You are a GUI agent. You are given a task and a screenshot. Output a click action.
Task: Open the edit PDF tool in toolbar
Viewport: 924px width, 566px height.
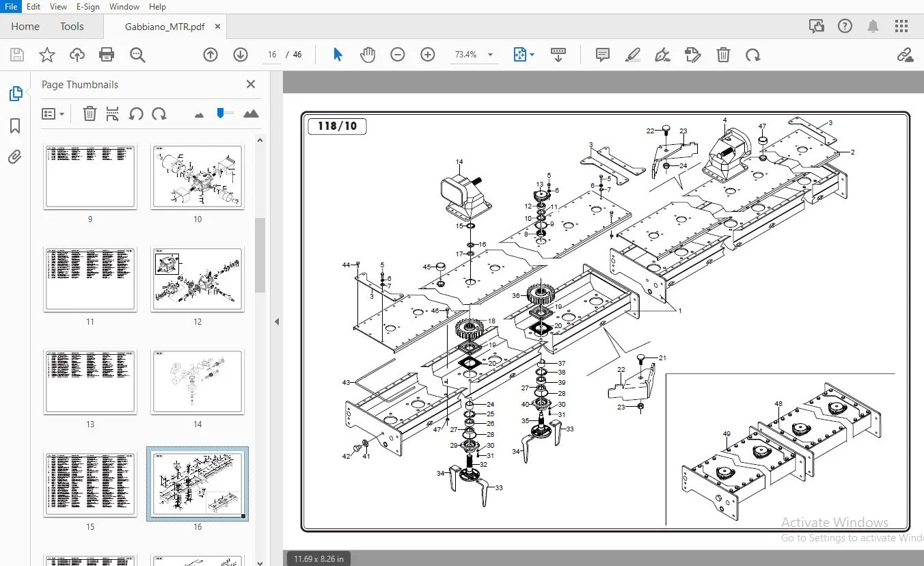coord(693,55)
